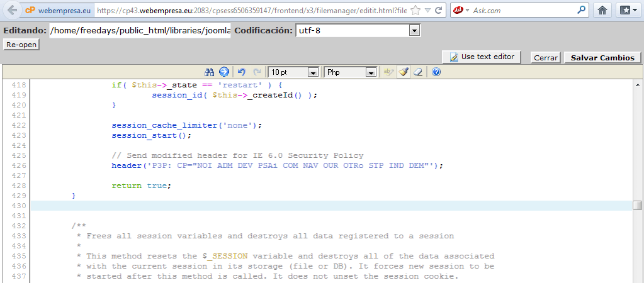The width and height of the screenshot is (644, 283).
Task: Click the cPanel site identity icon
Action: 58,11
